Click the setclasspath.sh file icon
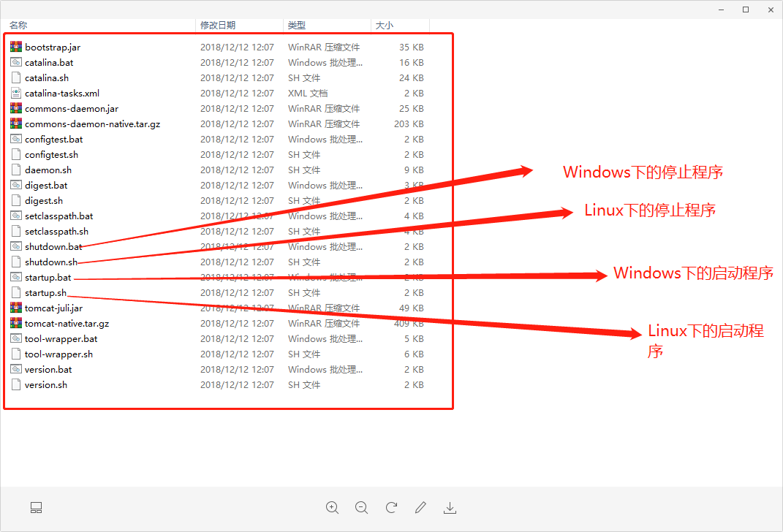 16,231
